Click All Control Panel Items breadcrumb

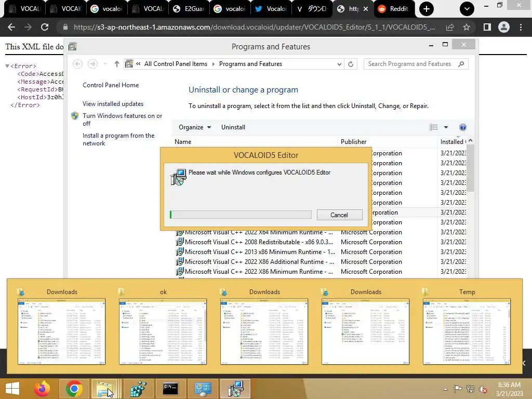[x=176, y=64]
